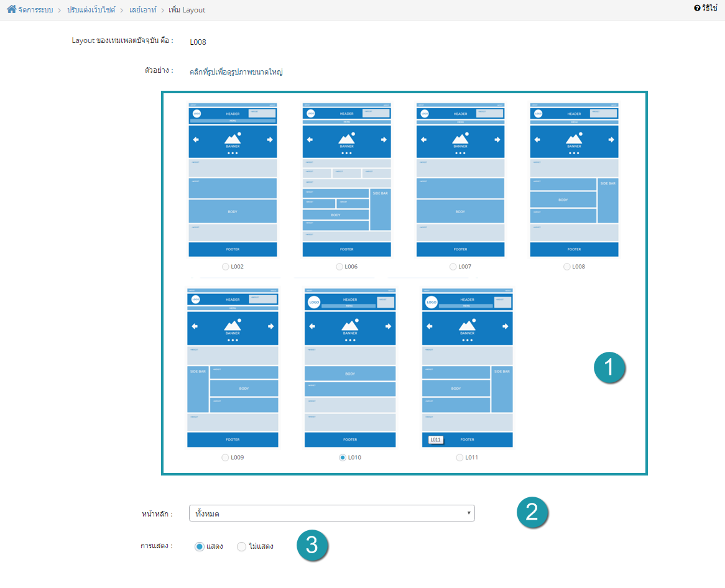View the L008 layout preview image

(575, 180)
